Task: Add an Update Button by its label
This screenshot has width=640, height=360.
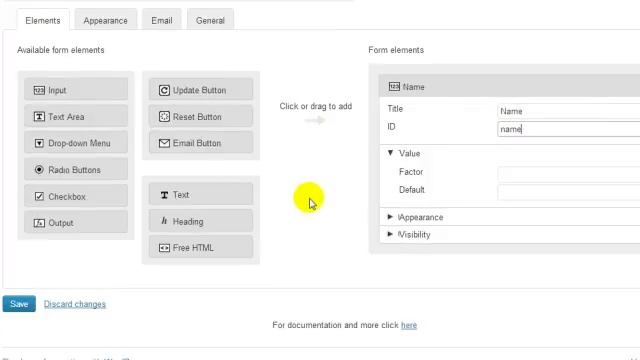Action: point(199,90)
